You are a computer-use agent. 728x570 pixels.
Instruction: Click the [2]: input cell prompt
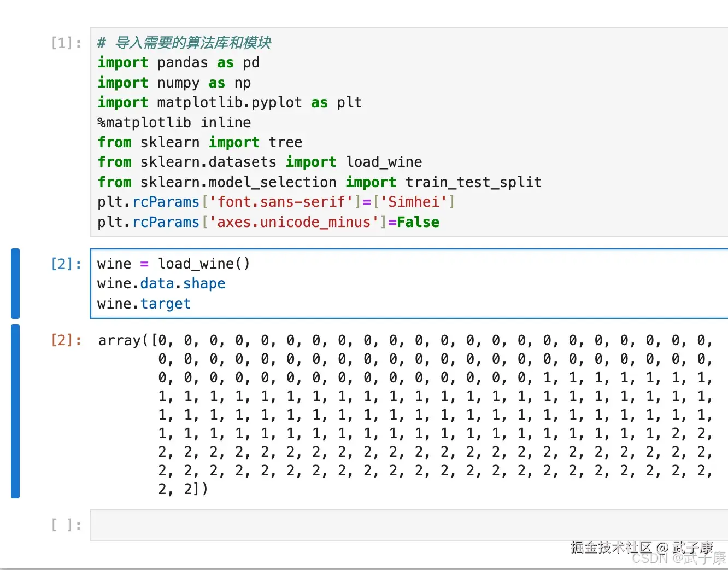pyautogui.click(x=65, y=264)
